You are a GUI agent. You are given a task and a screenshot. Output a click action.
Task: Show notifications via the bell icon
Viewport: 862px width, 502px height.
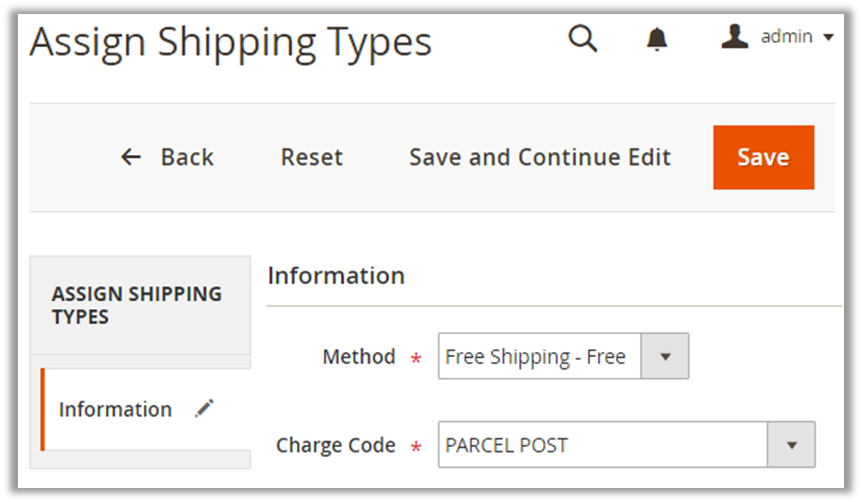pyautogui.click(x=657, y=39)
